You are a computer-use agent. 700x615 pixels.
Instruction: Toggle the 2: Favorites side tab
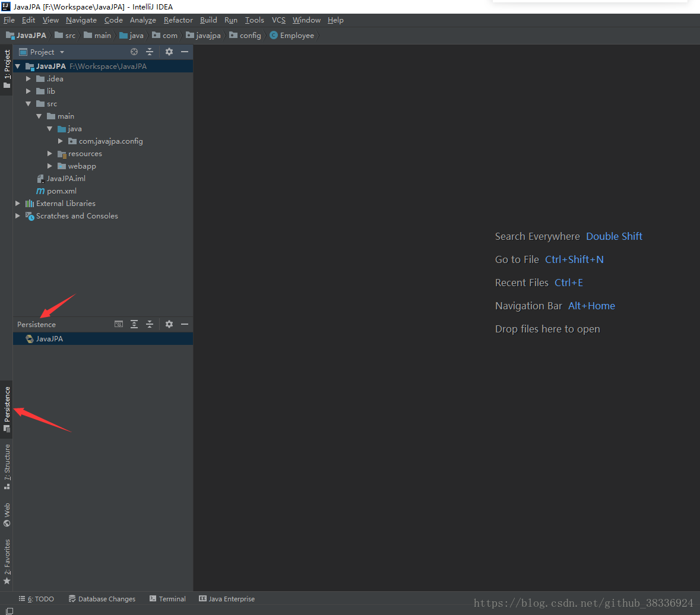7,562
